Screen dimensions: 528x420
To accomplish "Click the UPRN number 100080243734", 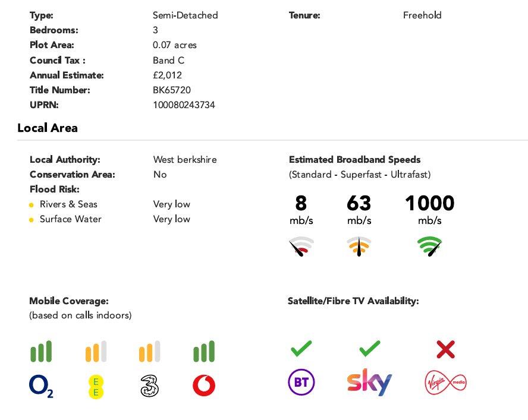I will click(x=184, y=105).
